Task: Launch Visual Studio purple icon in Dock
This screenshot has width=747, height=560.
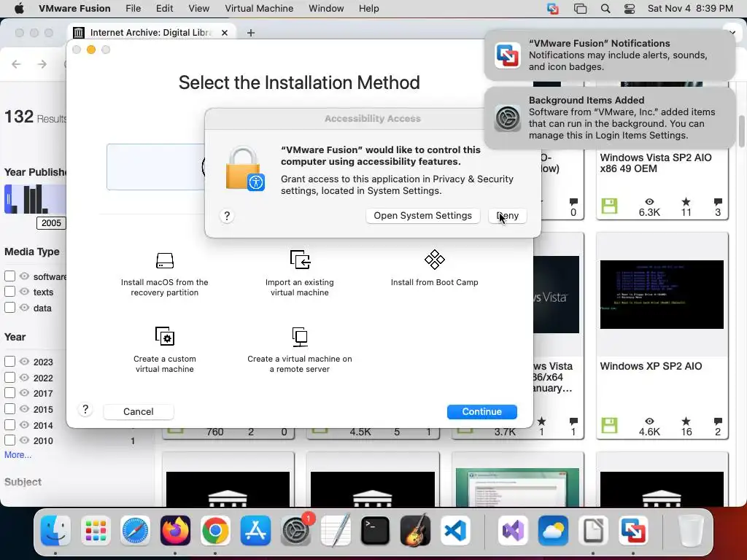Action: [513, 531]
